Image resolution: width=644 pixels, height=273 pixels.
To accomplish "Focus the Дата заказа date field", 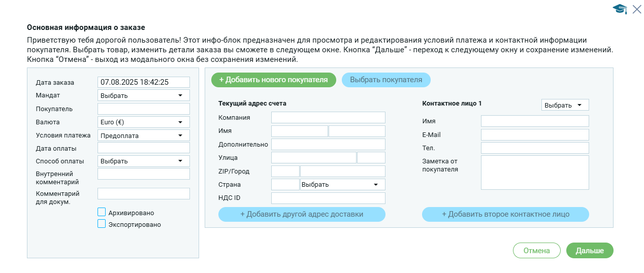I will click(143, 82).
